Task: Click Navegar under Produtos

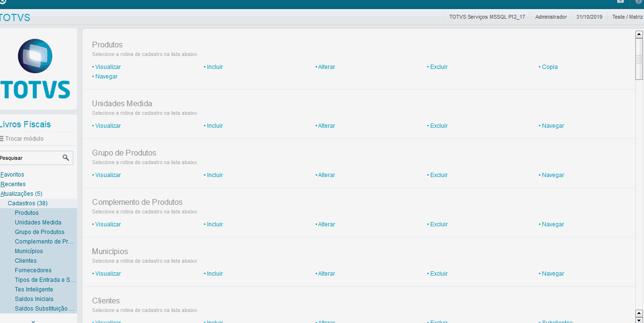Action: click(x=106, y=77)
